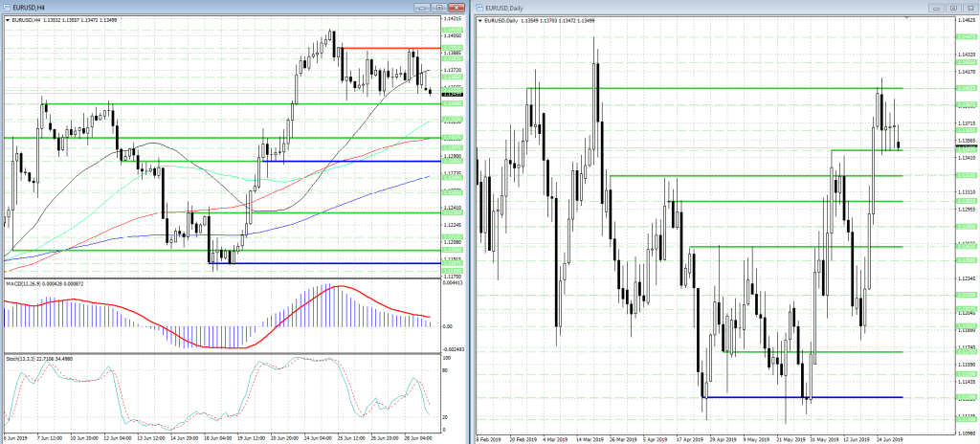Minimize the EURUSD,H4 chart window
This screenshot has height=444, width=980.
pos(424,7)
